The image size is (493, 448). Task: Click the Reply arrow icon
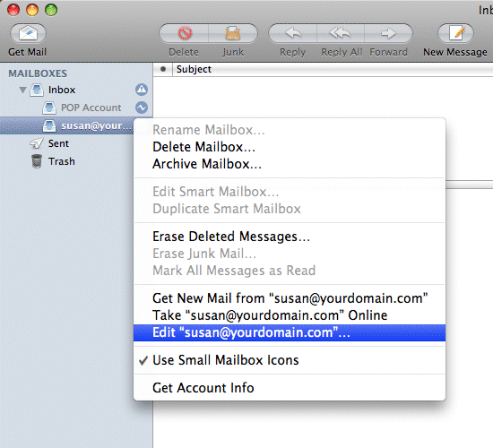tap(293, 33)
